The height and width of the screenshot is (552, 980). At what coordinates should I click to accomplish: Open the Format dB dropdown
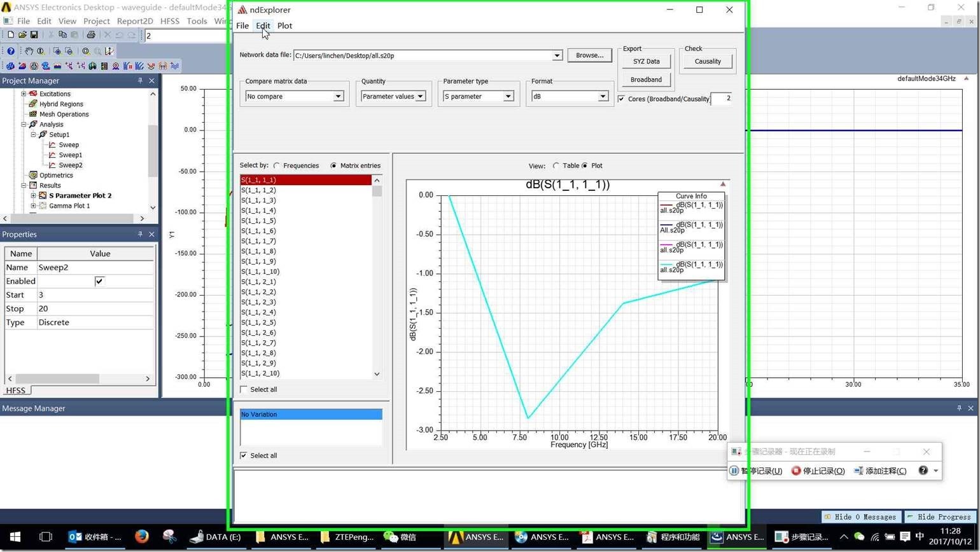[x=603, y=97]
